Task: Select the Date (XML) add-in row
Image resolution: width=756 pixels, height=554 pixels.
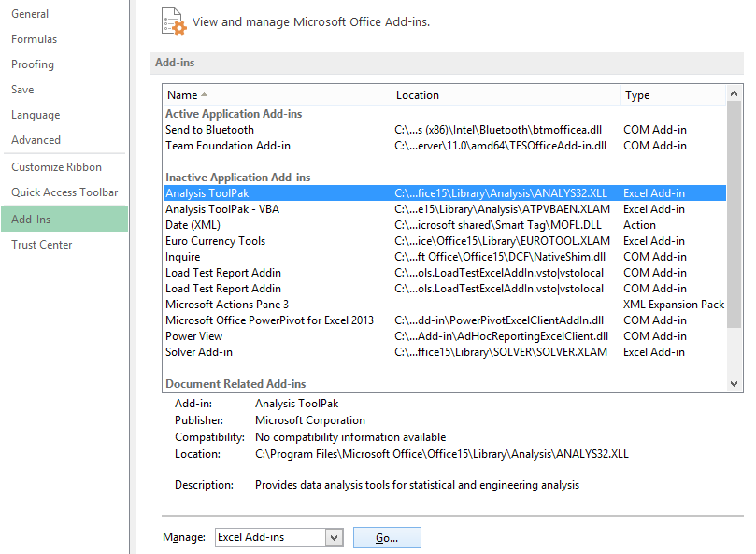Action: click(445, 225)
